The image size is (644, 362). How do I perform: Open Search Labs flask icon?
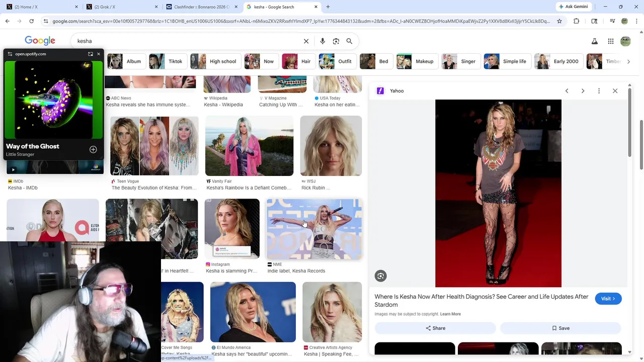point(594,41)
